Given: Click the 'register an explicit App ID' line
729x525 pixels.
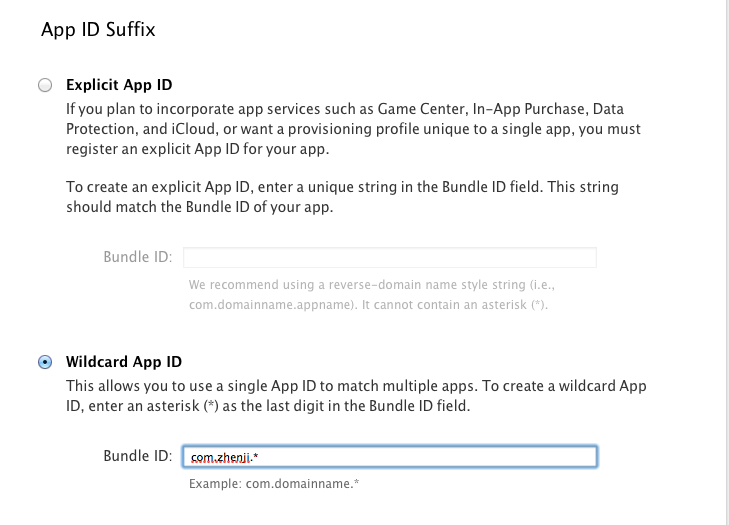Looking at the screenshot, I should click(x=198, y=149).
